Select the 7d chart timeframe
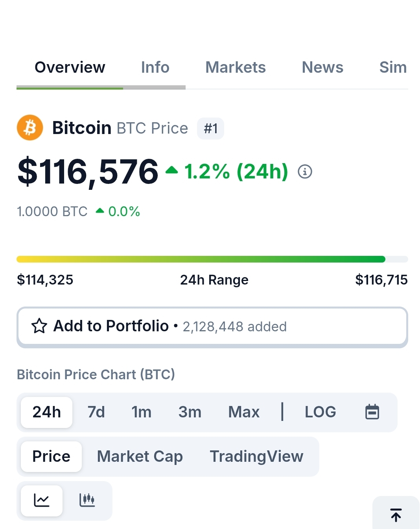420x529 pixels. point(96,412)
